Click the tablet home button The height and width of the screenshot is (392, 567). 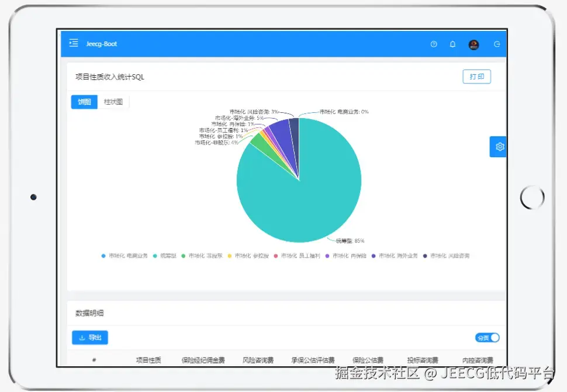point(533,197)
